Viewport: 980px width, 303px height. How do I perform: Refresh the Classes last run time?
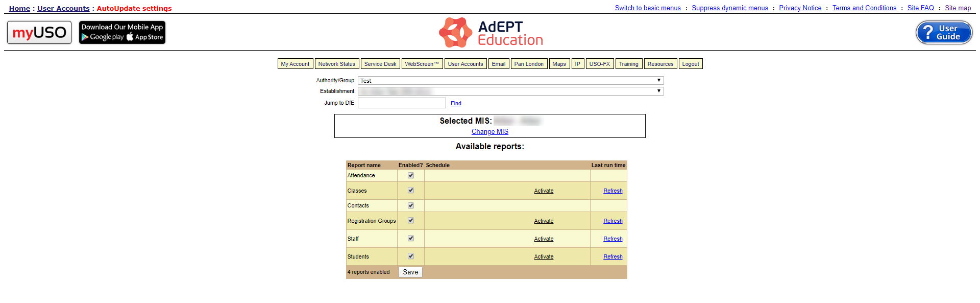[613, 191]
